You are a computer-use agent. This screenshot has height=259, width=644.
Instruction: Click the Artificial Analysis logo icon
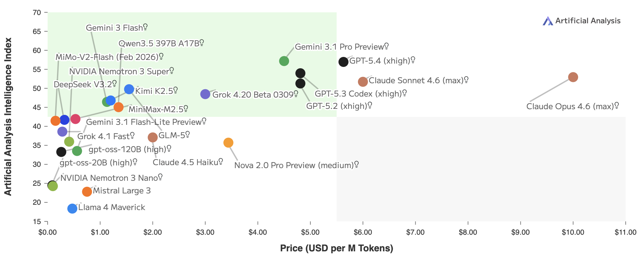(x=547, y=21)
